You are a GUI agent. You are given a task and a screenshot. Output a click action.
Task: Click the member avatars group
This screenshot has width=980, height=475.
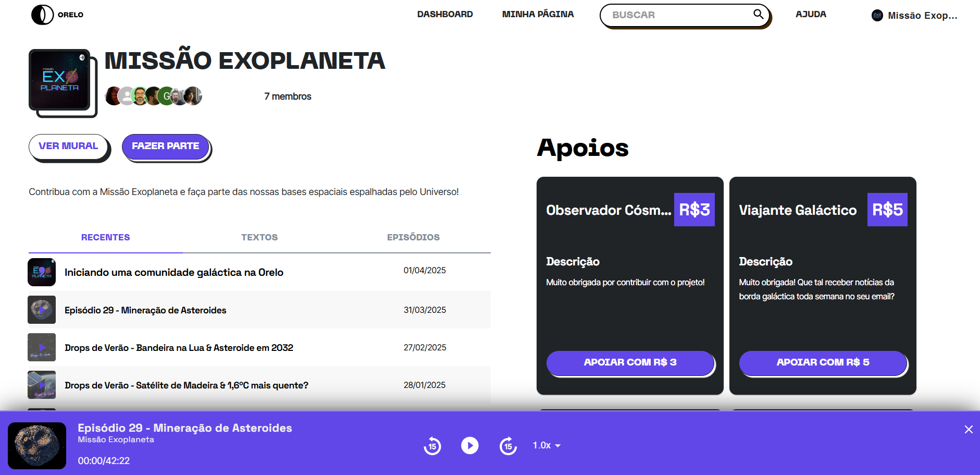[x=153, y=96]
